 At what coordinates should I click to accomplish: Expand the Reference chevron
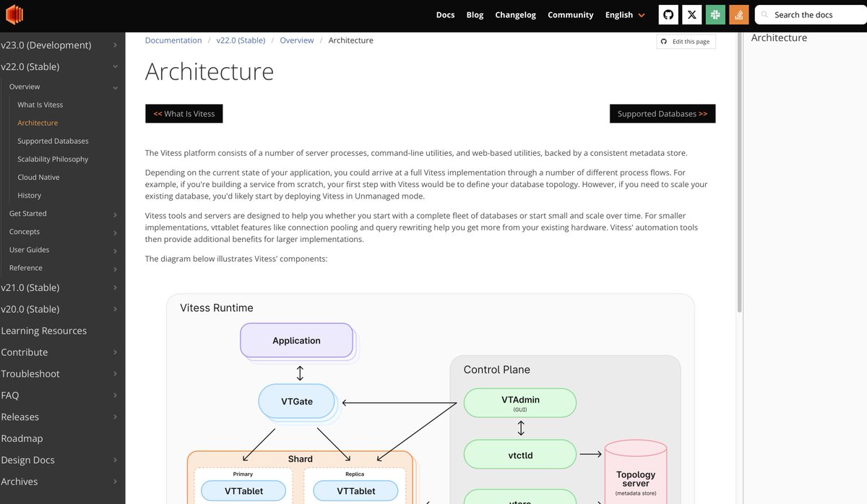[115, 269]
